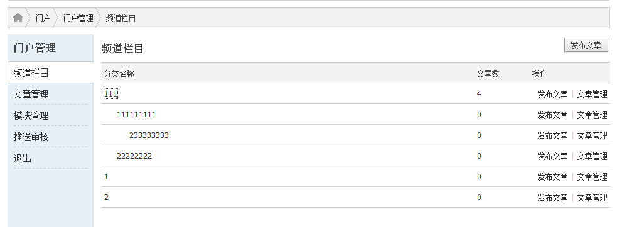Click 文章管理 in the 22222222 row
This screenshot has width=644, height=227.
[x=593, y=156]
